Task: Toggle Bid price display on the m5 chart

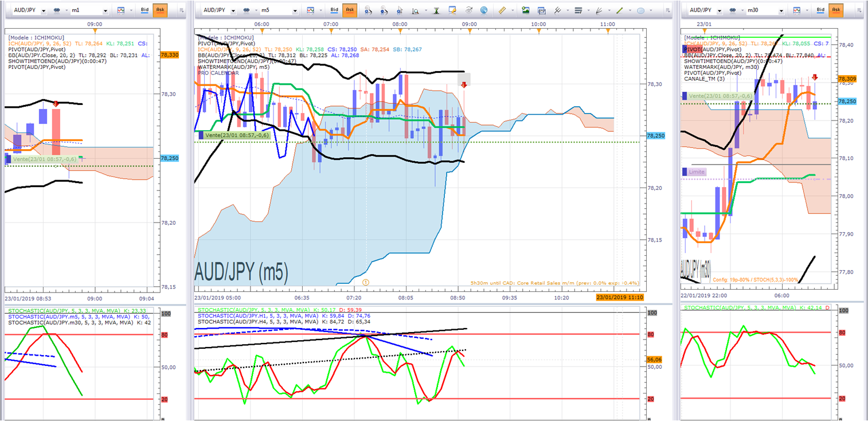Action: coord(334,10)
